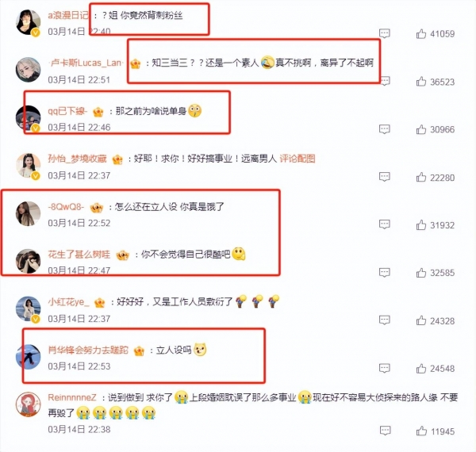
Task: Open reply box for 小红花ye_ comment
Action: tap(385, 320)
